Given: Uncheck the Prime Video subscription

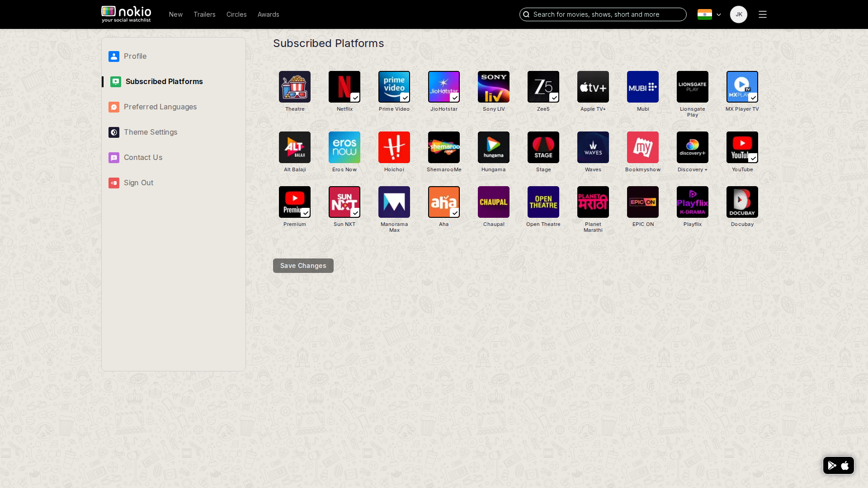Looking at the screenshot, I should 394,87.
